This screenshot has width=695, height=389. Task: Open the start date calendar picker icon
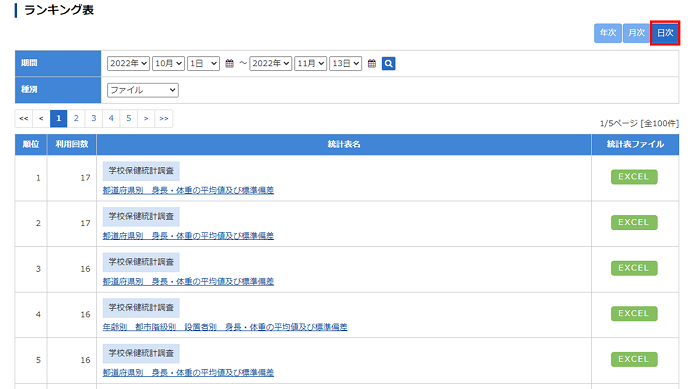pyautogui.click(x=229, y=63)
